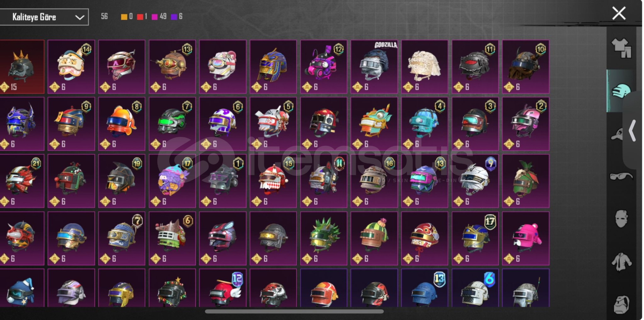The height and width of the screenshot is (320, 644).
Task: Open the cap category icon in sidebar
Action: tap(617, 134)
